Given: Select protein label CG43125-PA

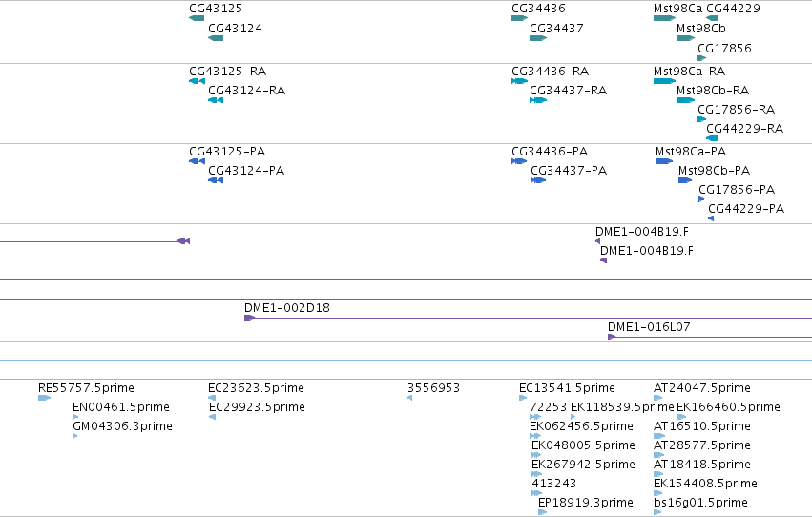Looking at the screenshot, I should pos(227,152).
